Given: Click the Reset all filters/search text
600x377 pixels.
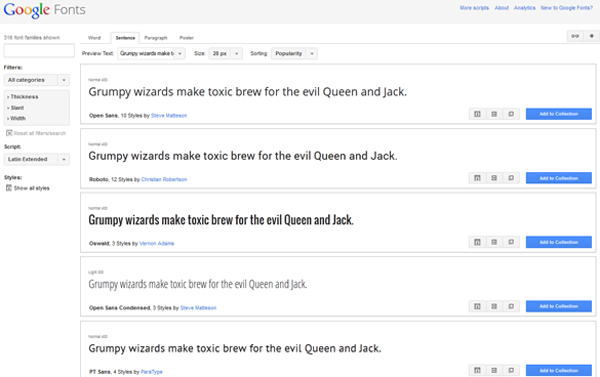Looking at the screenshot, I should tap(40, 133).
